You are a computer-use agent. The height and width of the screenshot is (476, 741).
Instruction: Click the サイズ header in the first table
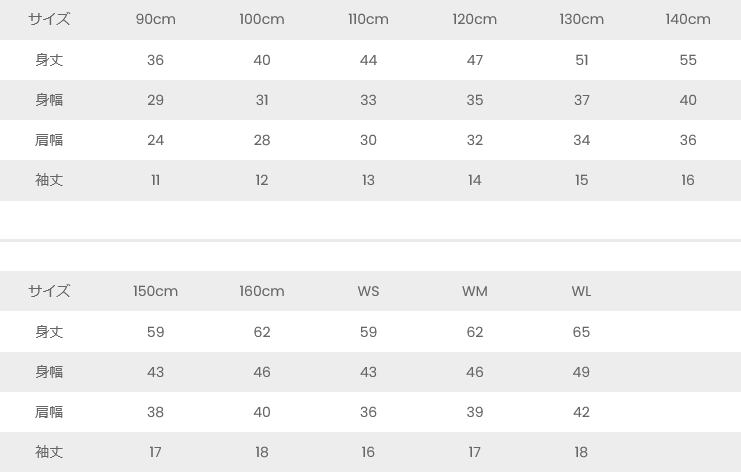pos(49,19)
